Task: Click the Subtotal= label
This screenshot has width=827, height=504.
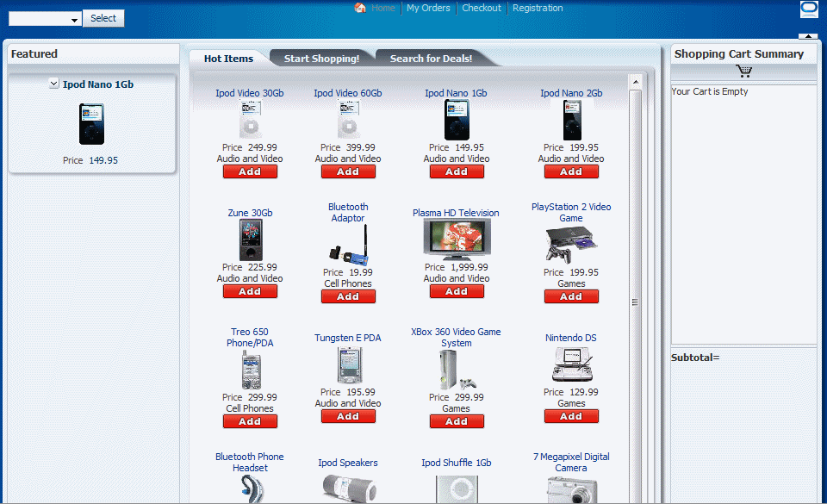Action: pyautogui.click(x=695, y=358)
